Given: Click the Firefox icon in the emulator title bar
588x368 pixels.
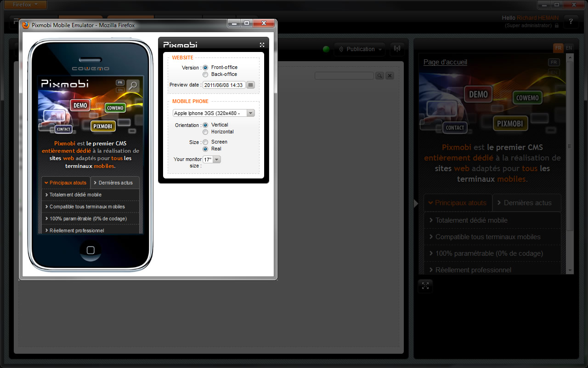Looking at the screenshot, I should (x=26, y=25).
